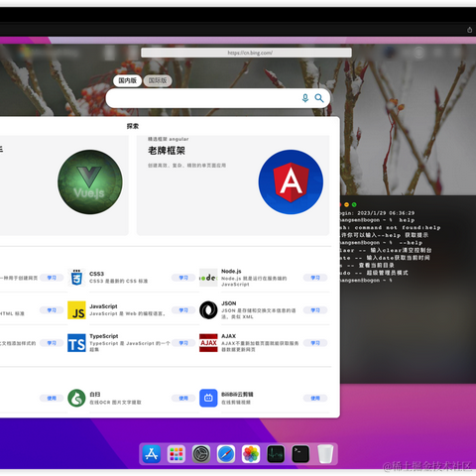Click the Angular round logo
476x476 pixels.
point(291,182)
